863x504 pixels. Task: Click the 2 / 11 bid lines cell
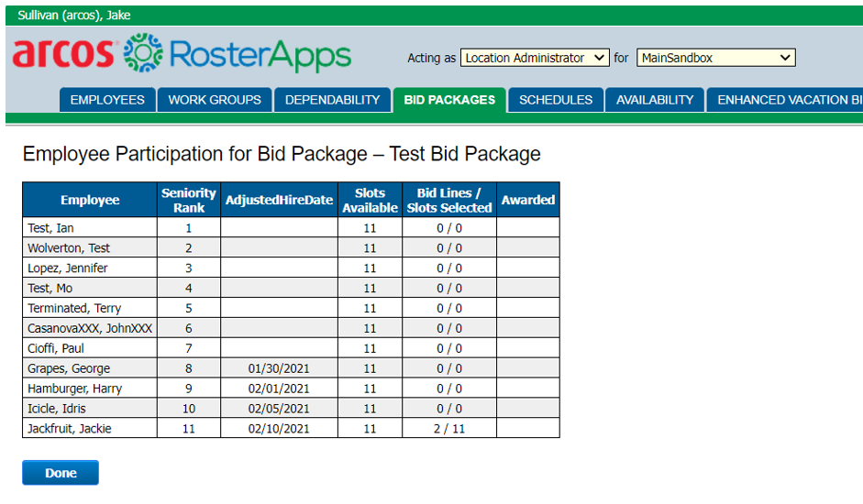tap(448, 429)
